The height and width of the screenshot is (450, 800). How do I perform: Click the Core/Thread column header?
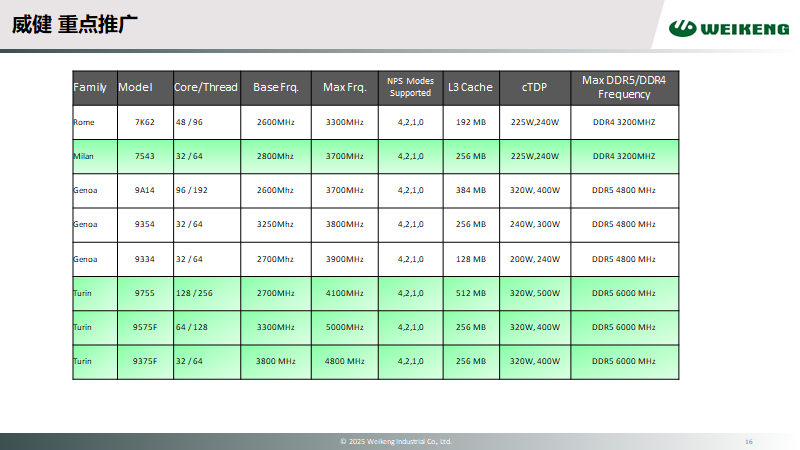(x=207, y=88)
